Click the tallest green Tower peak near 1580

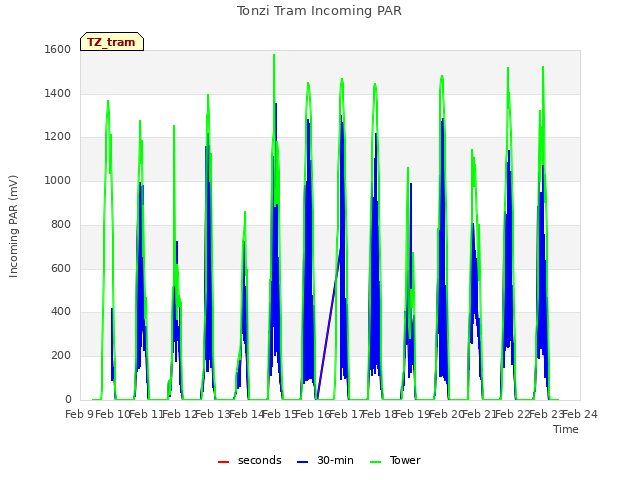(x=274, y=56)
